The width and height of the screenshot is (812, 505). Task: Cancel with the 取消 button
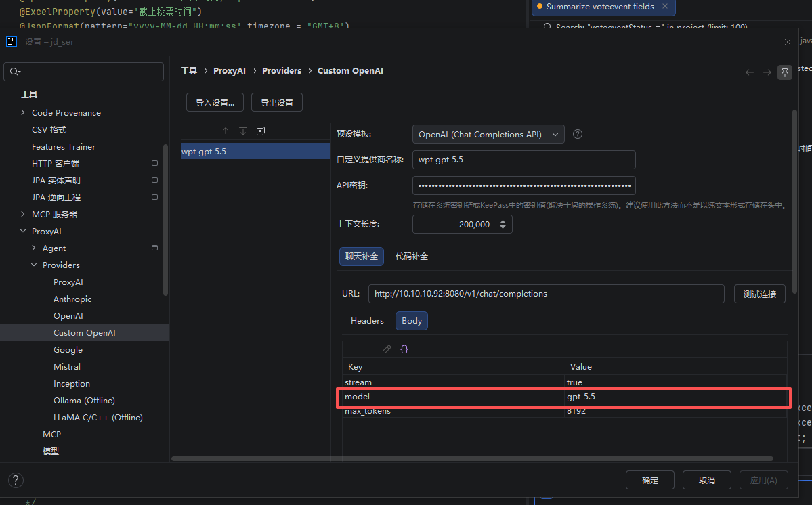tap(707, 480)
